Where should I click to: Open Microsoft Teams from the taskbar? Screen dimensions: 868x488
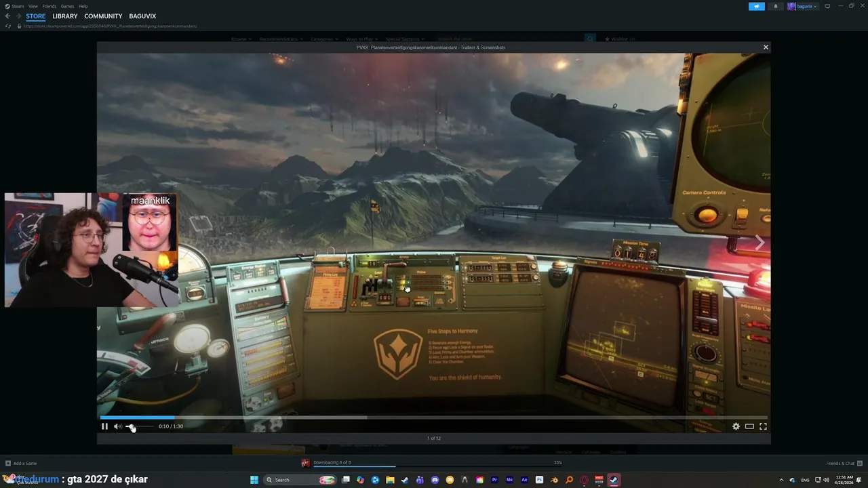(x=420, y=480)
